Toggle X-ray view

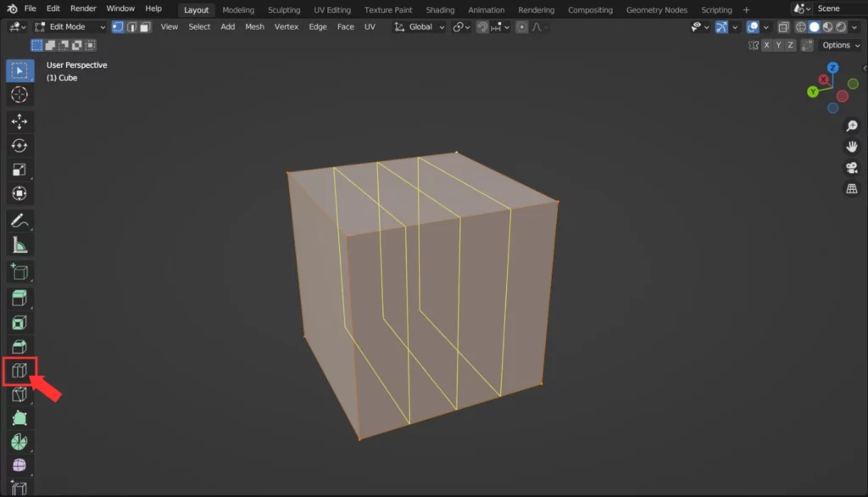[783, 27]
